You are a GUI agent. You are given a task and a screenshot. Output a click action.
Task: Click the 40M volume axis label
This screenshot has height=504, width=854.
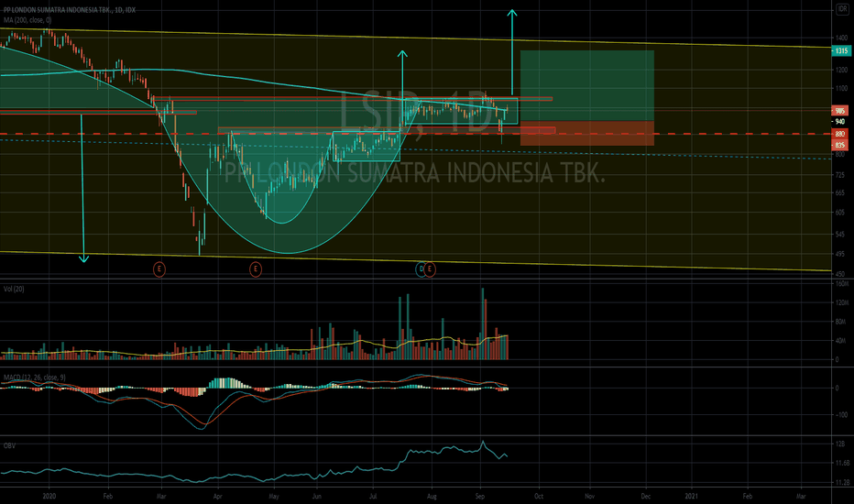coord(840,341)
